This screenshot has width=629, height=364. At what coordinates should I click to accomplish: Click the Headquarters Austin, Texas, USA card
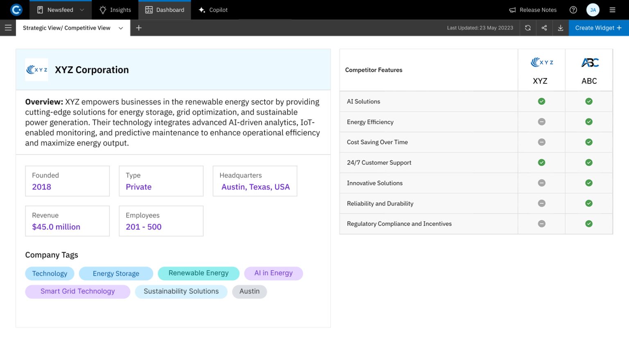255,181
